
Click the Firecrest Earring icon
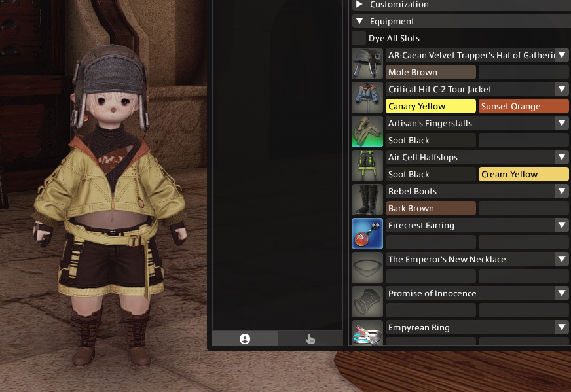point(367,234)
